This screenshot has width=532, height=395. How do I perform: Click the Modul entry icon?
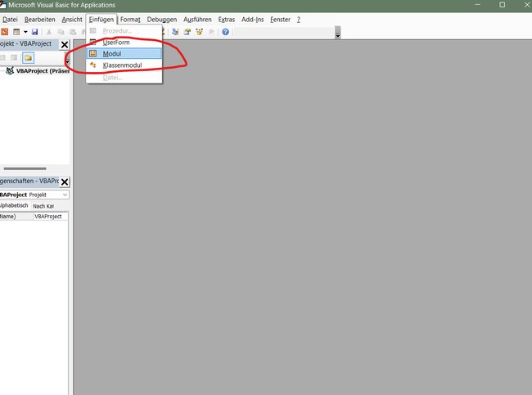[x=93, y=53]
